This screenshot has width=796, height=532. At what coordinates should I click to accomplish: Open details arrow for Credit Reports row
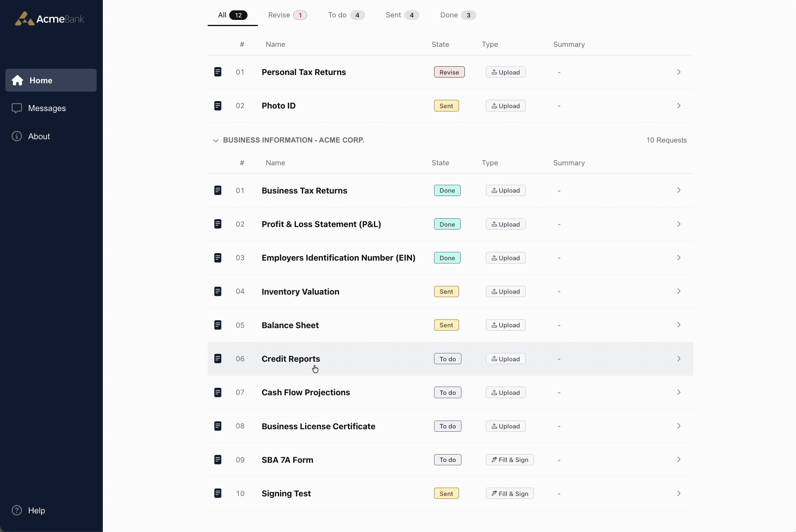pos(679,359)
